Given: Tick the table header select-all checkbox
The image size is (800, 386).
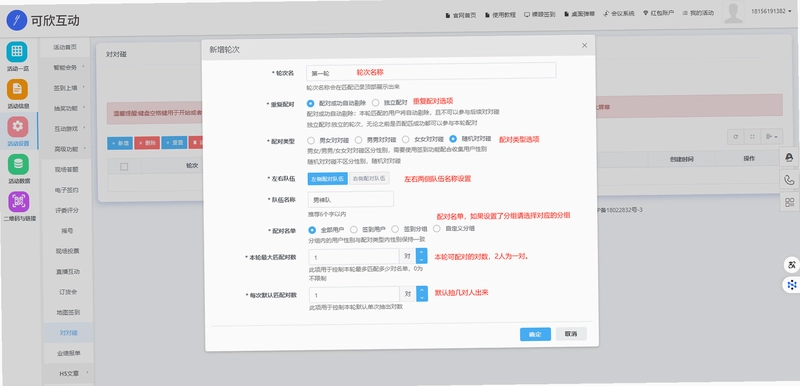Looking at the screenshot, I should click(x=124, y=167).
